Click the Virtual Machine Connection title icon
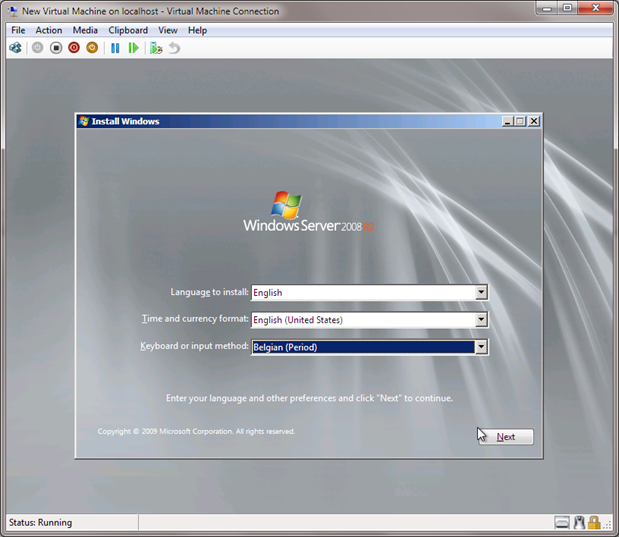The image size is (619, 537). (13, 11)
